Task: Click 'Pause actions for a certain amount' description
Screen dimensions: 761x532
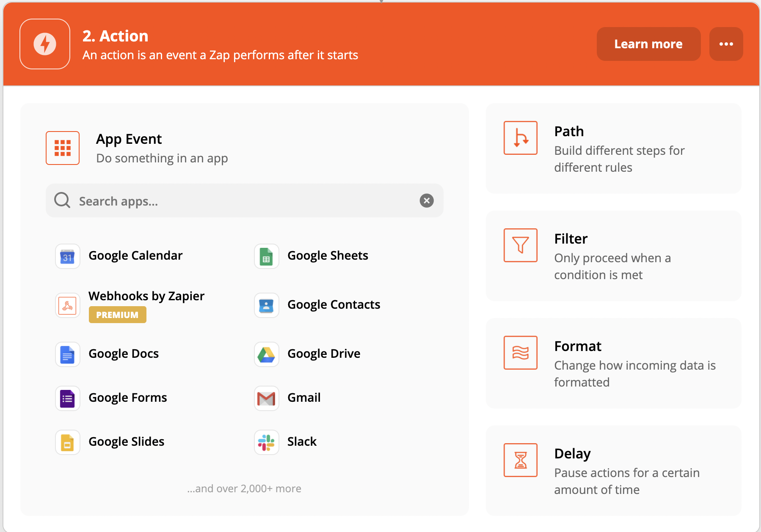Action: 627,481
